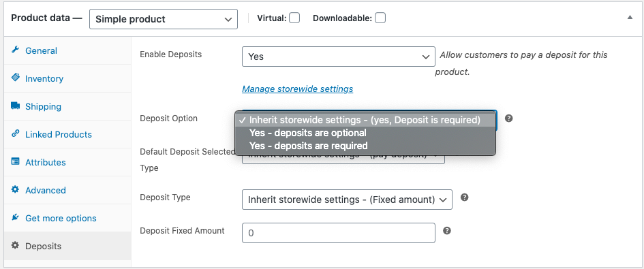This screenshot has height=269, width=644.
Task: Open the Attributes tab
Action: pyautogui.click(x=67, y=162)
